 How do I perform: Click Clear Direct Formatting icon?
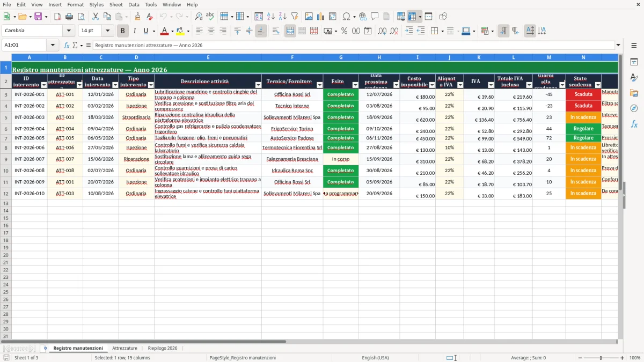[149, 17]
